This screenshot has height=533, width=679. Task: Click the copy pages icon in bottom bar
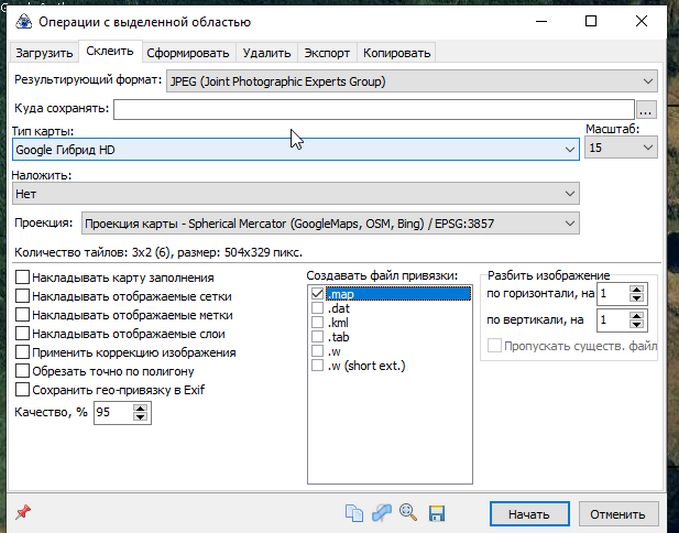tap(354, 514)
